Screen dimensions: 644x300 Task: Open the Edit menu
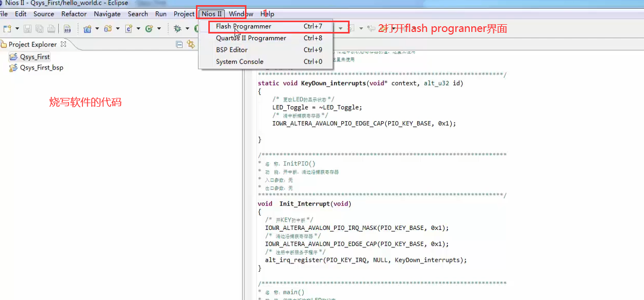tap(21, 14)
